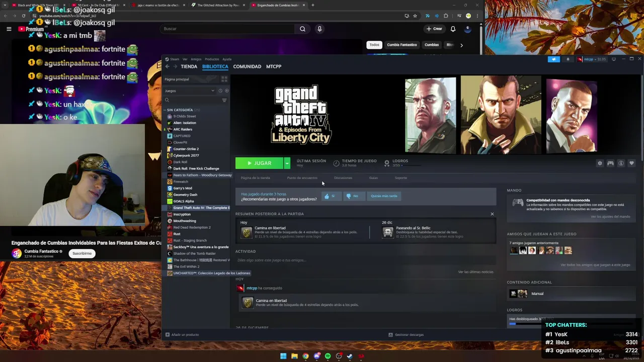Open Discusiones link for GTA IV
The image size is (644, 362).
[x=343, y=178]
